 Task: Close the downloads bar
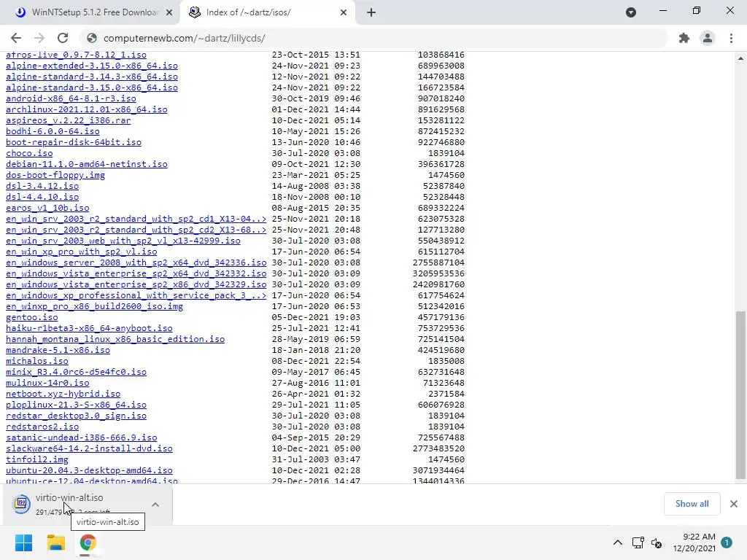click(x=734, y=504)
